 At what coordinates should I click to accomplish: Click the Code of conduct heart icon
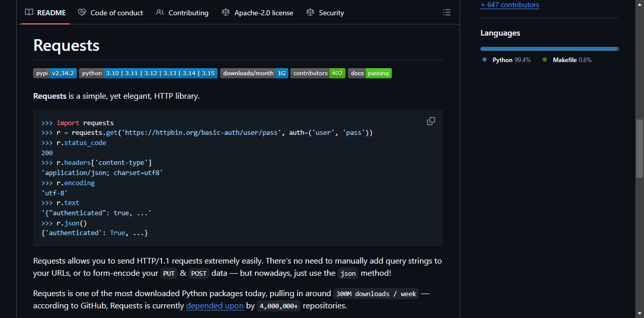tap(82, 12)
